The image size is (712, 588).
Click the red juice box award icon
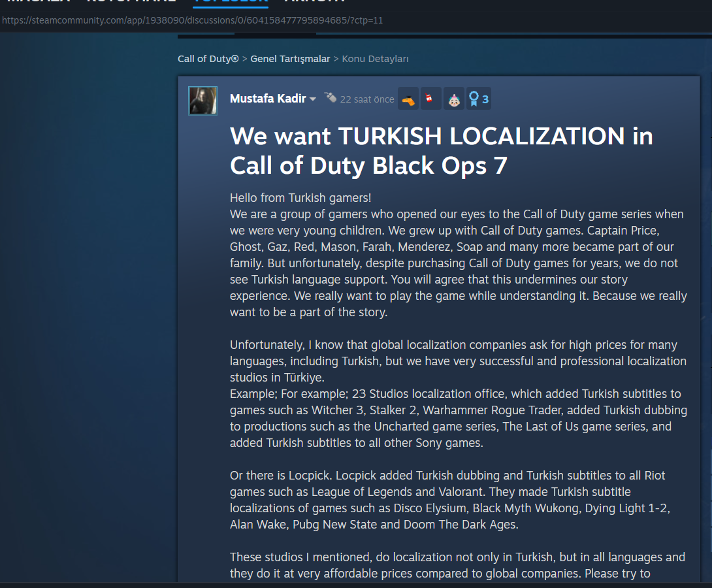point(430,99)
